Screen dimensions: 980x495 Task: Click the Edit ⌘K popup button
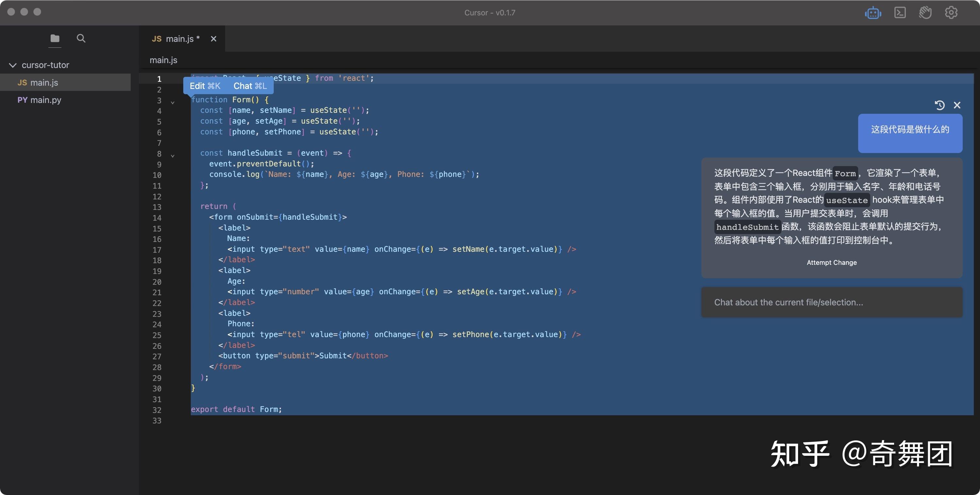205,86
